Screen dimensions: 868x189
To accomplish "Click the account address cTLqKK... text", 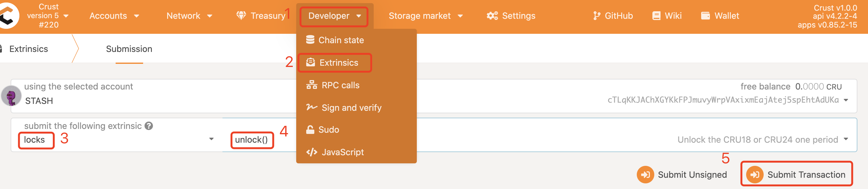I will point(723,100).
